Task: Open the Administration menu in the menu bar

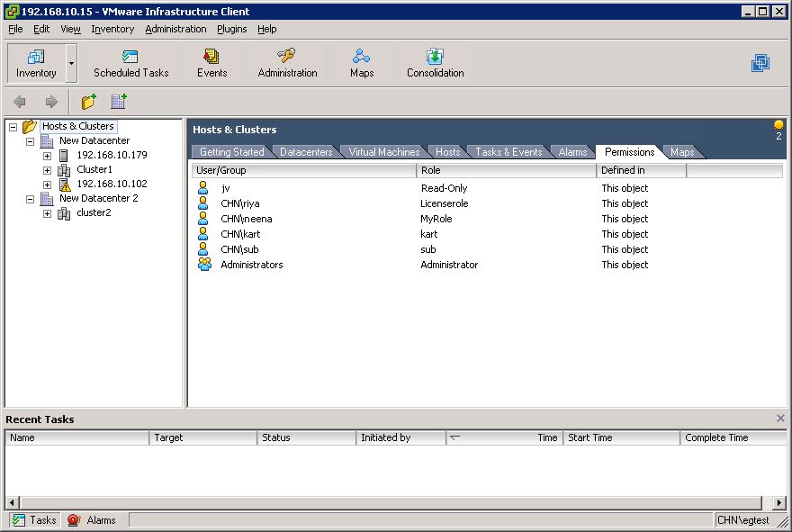Action: click(x=175, y=29)
